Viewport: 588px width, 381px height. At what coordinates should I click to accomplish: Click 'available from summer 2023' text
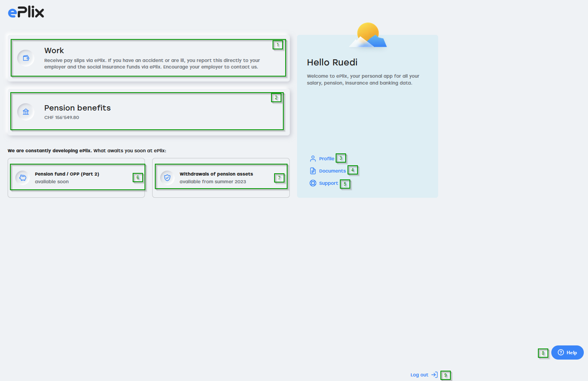pos(213,182)
